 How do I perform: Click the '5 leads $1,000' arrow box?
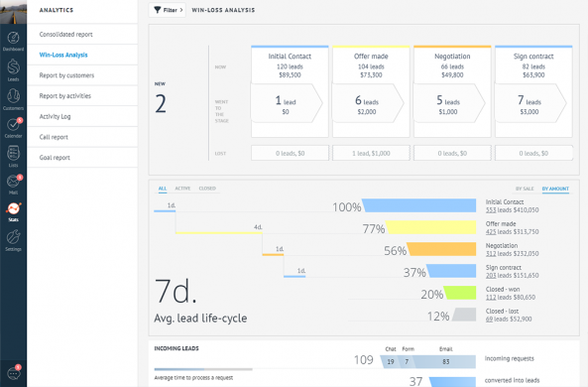tap(449, 103)
